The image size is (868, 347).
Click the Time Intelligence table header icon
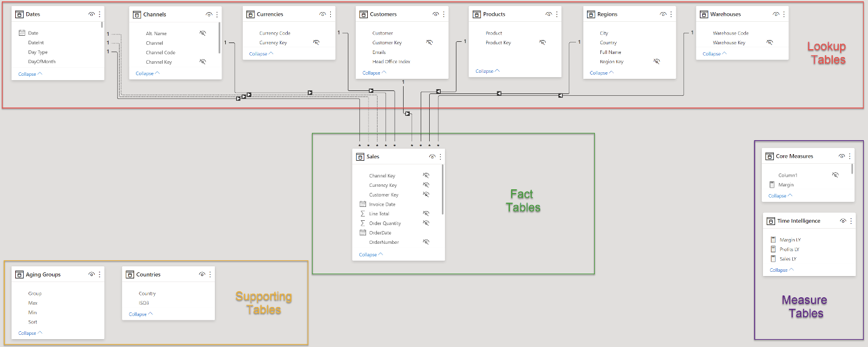[771, 221]
